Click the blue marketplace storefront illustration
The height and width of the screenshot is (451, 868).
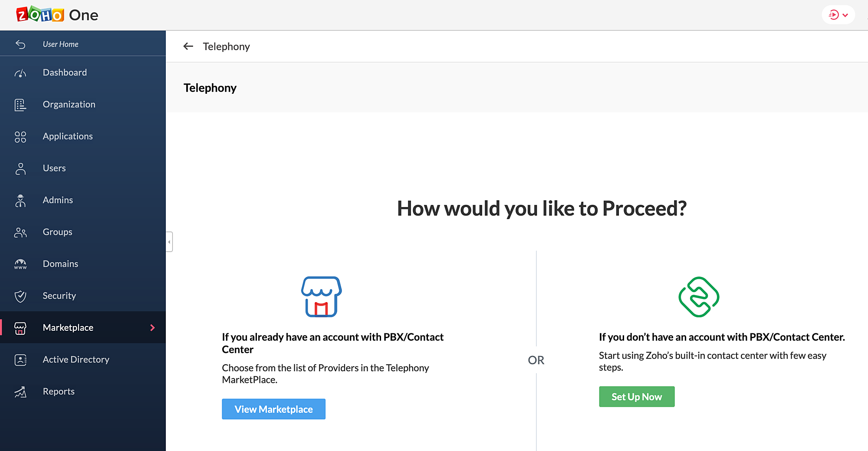coord(321,297)
